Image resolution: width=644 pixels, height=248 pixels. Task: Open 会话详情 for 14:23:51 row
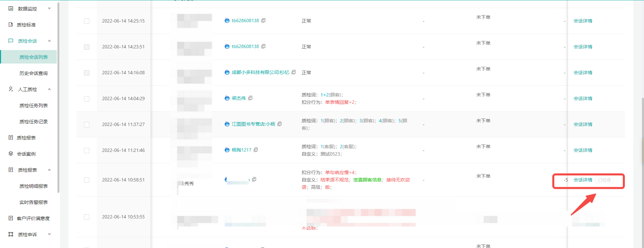pos(583,47)
